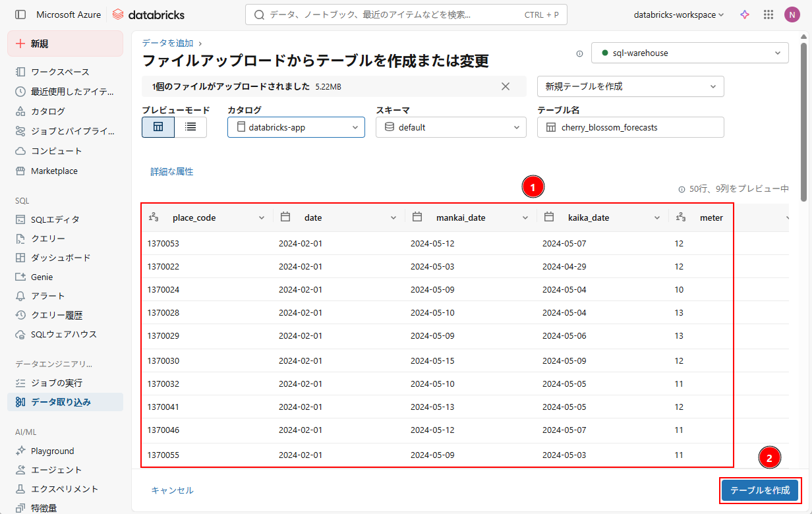Go to SQLエディタ in sidebar
The height and width of the screenshot is (514, 812).
point(55,219)
